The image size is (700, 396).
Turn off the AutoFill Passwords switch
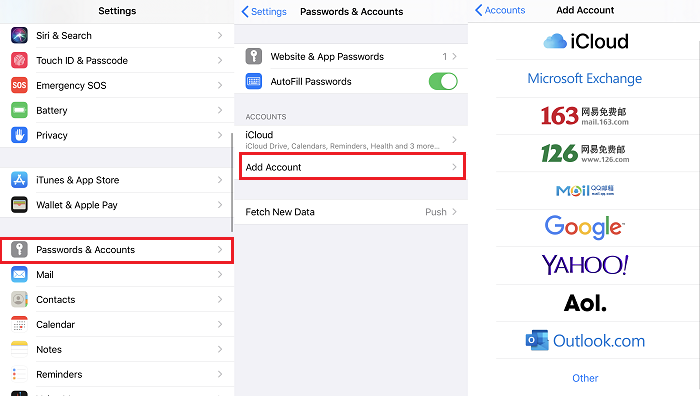[x=443, y=82]
